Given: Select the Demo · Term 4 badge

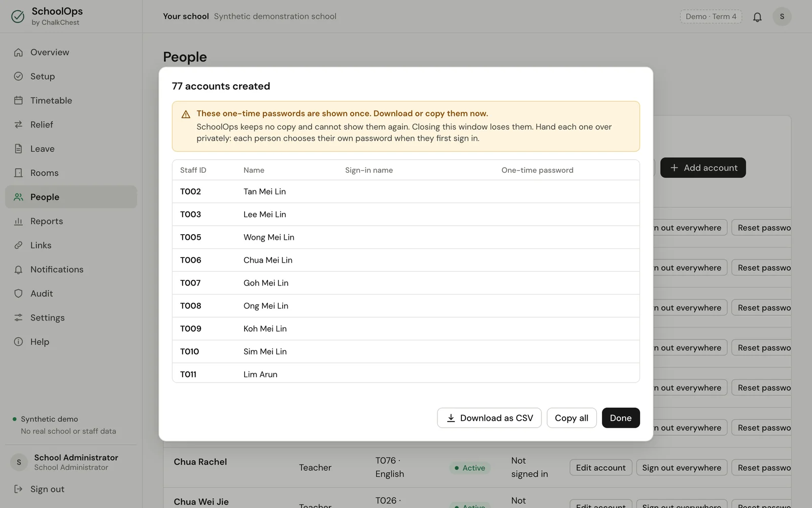Looking at the screenshot, I should click(x=711, y=17).
